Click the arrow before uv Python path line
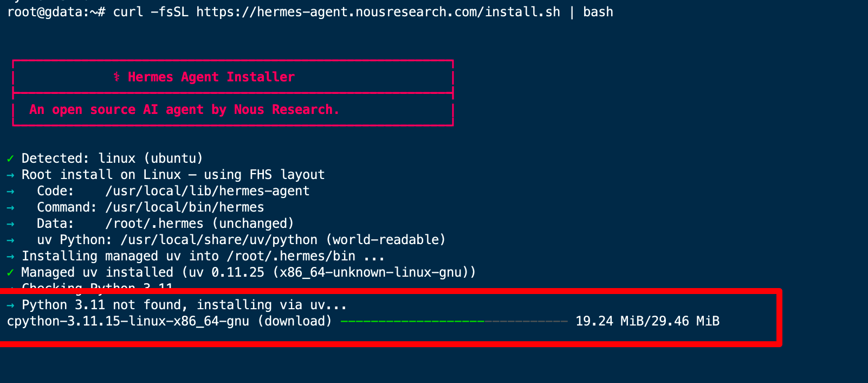Screen dimensions: 868x383 pyautogui.click(x=10, y=240)
